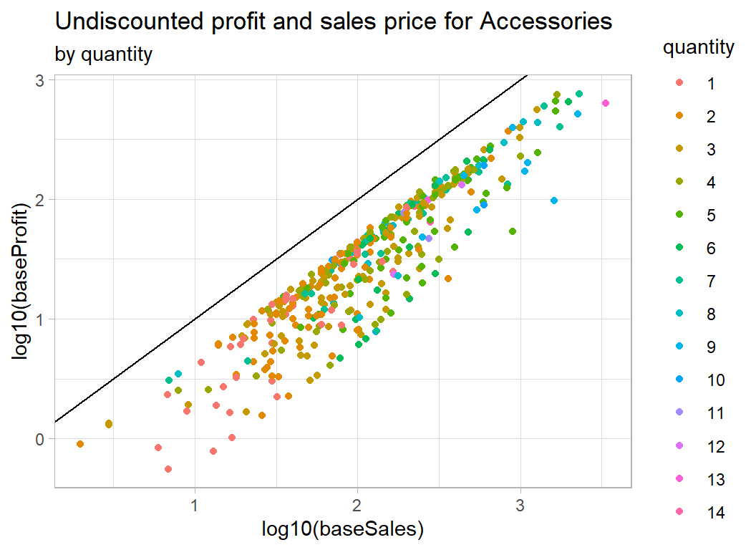
Task: Click the lowest red data point
Action: (168, 469)
